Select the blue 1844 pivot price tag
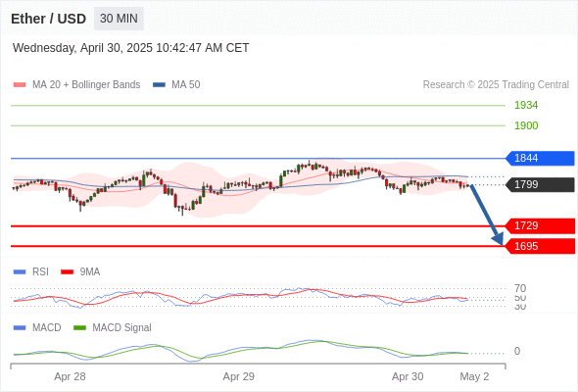Viewport: 578px width, 392px height. pos(540,158)
